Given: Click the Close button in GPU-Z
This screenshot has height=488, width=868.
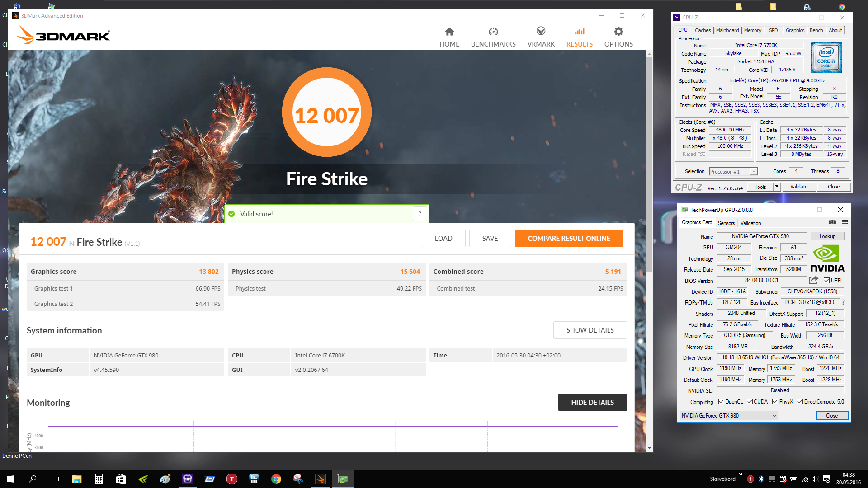Looking at the screenshot, I should point(832,416).
